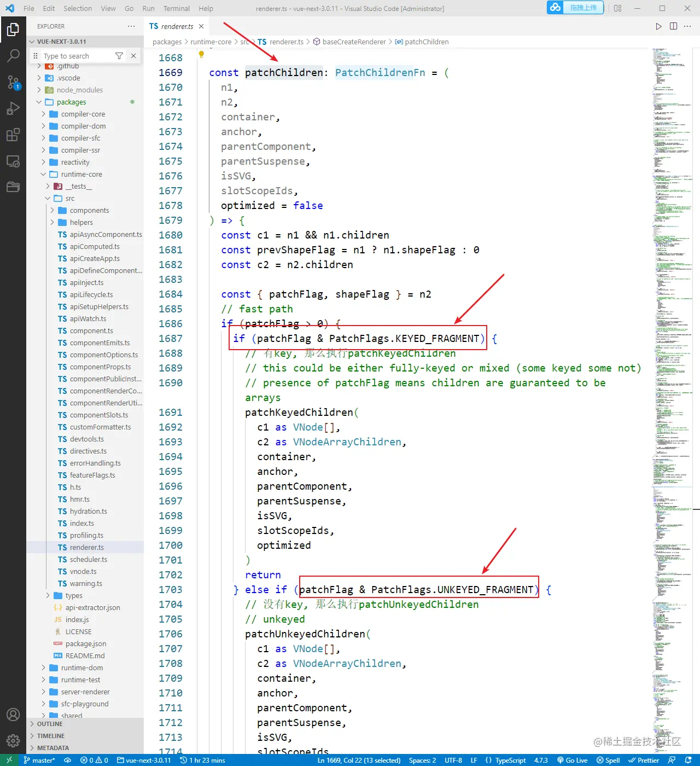Open package.json in the explorer

click(x=86, y=644)
